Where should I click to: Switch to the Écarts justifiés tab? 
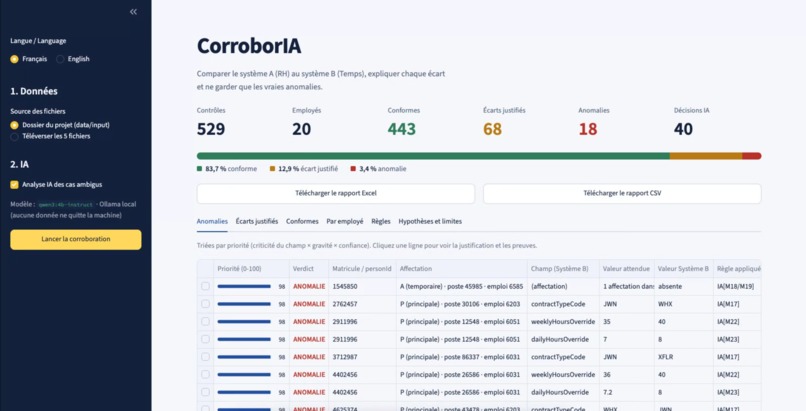pos(257,221)
